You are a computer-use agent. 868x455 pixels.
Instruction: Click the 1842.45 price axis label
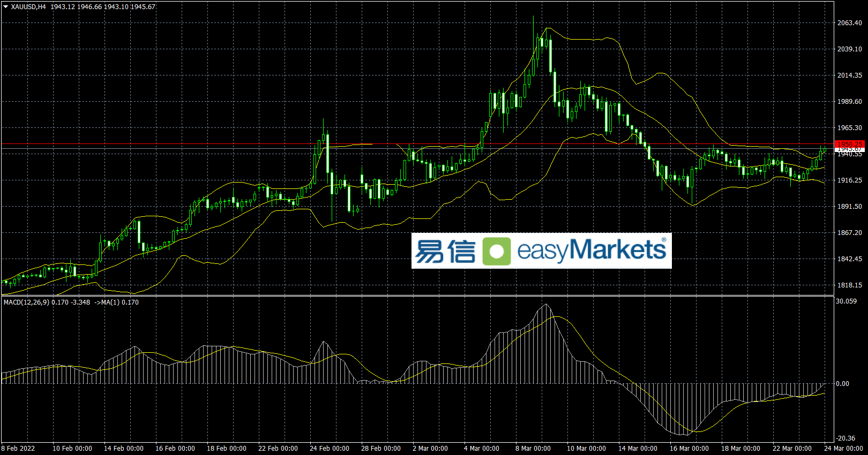tap(850, 259)
